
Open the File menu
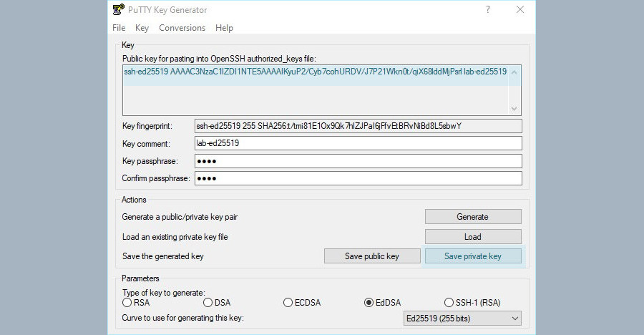pyautogui.click(x=119, y=27)
